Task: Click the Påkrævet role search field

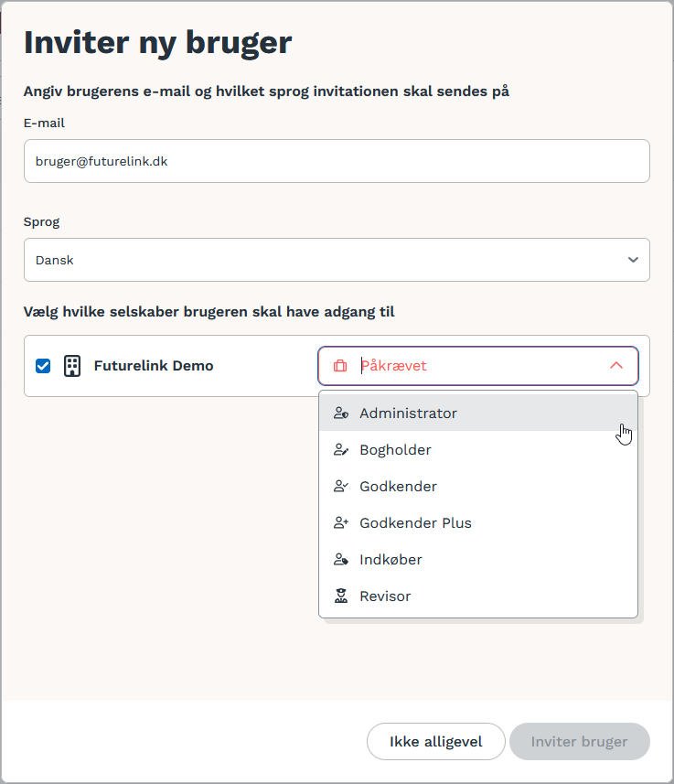Action: click(478, 366)
